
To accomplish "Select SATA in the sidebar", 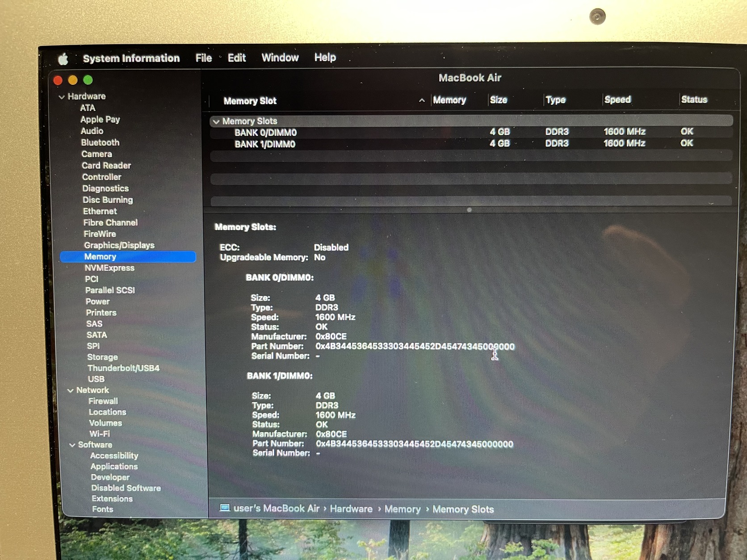I will (97, 335).
